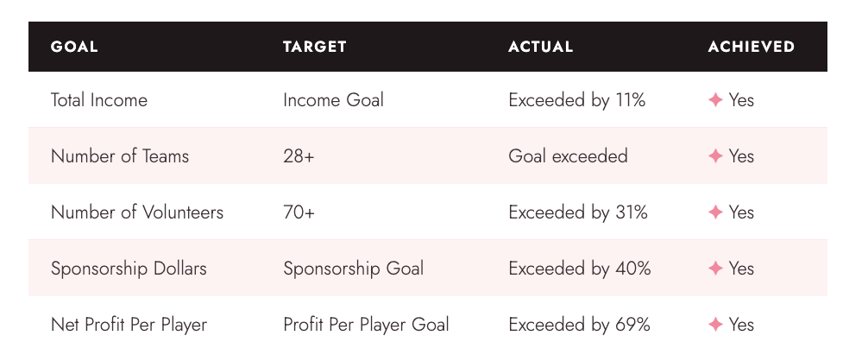Select the Total Income cell

click(99, 100)
